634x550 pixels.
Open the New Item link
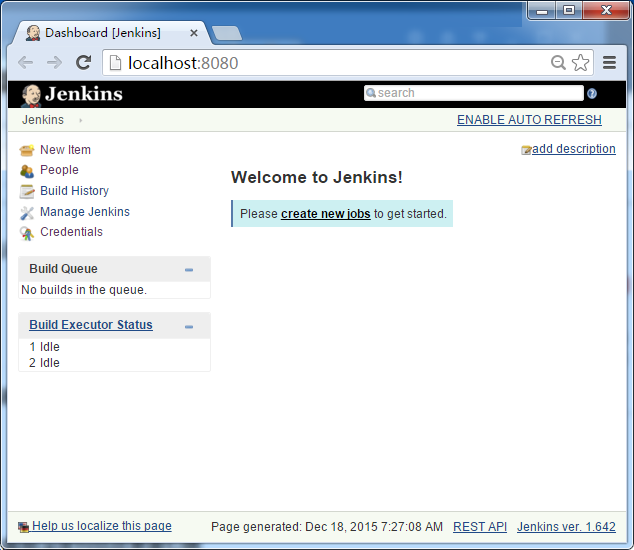[66, 150]
